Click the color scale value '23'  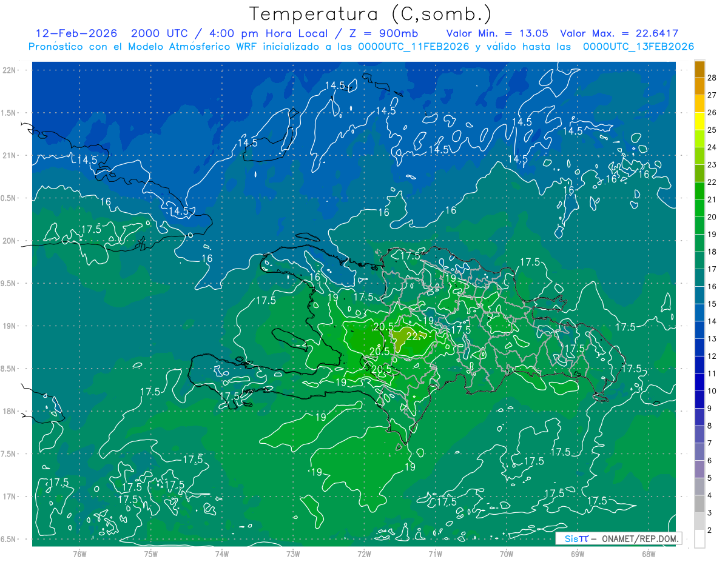pyautogui.click(x=712, y=164)
